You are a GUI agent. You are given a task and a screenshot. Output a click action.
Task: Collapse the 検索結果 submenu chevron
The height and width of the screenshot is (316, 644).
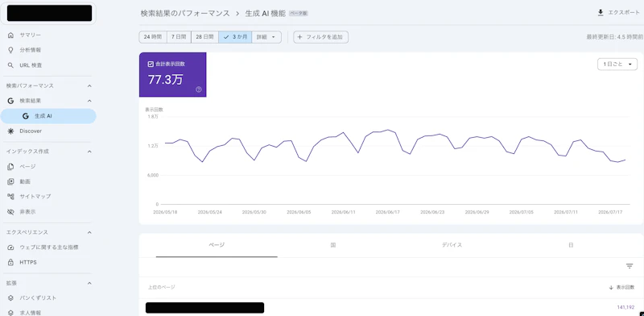(89, 101)
